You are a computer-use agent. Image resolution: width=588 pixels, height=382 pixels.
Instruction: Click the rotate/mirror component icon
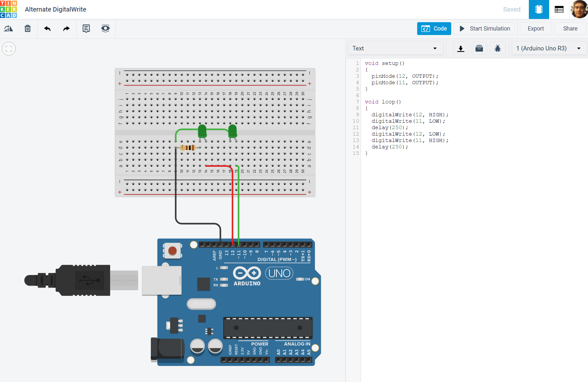point(9,29)
